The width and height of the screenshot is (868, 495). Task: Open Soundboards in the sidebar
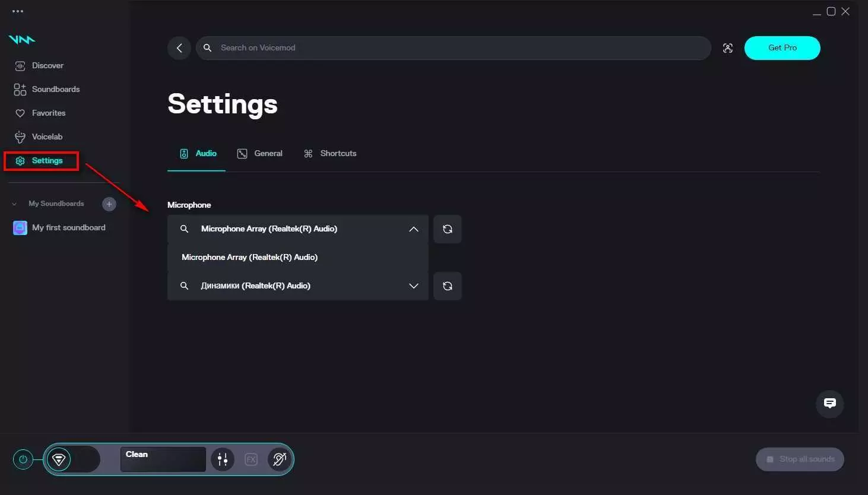point(47,89)
